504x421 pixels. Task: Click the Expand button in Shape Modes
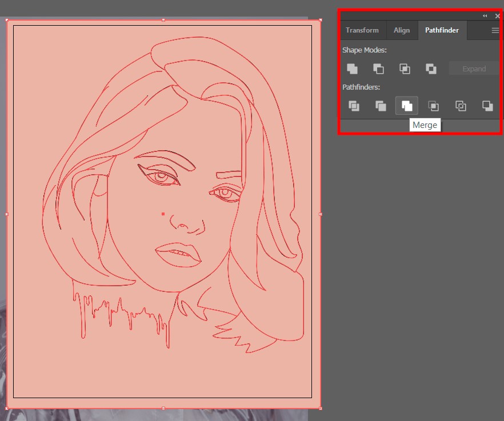click(474, 69)
